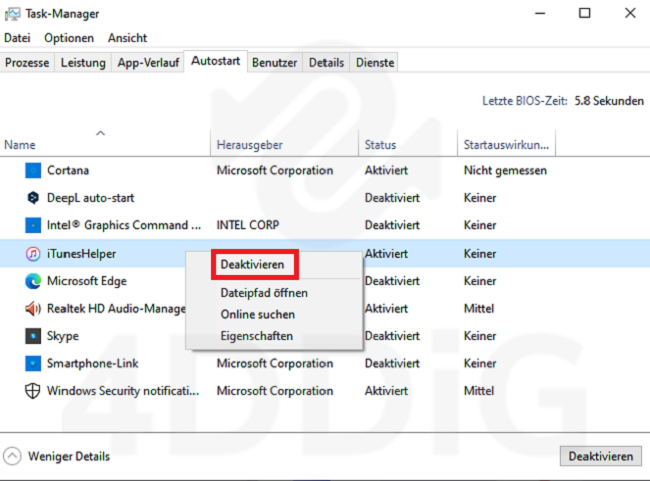Click the DeepL auto-start icon
The image size is (650, 481).
pyautogui.click(x=33, y=198)
